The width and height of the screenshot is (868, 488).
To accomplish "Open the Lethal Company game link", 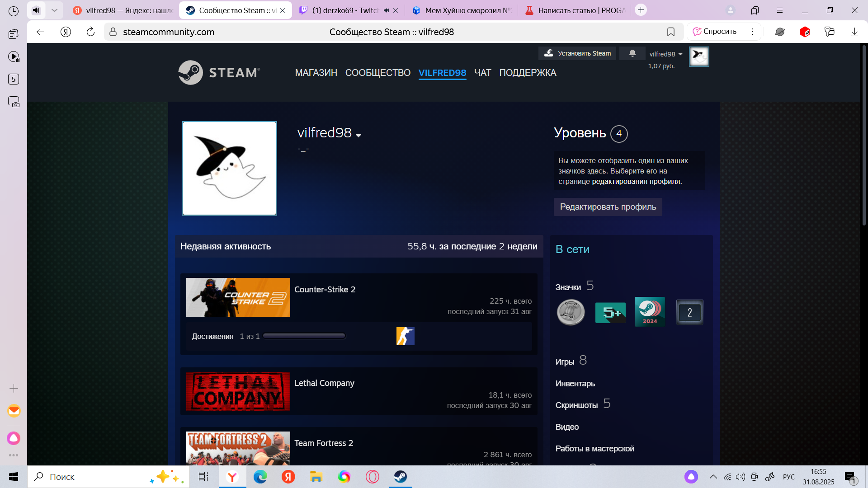I will point(324,383).
